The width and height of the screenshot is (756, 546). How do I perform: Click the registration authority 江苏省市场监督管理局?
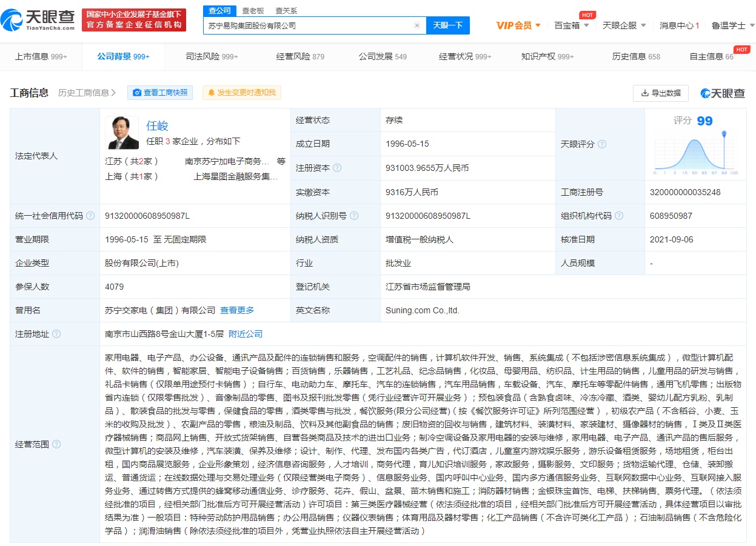pyautogui.click(x=428, y=287)
